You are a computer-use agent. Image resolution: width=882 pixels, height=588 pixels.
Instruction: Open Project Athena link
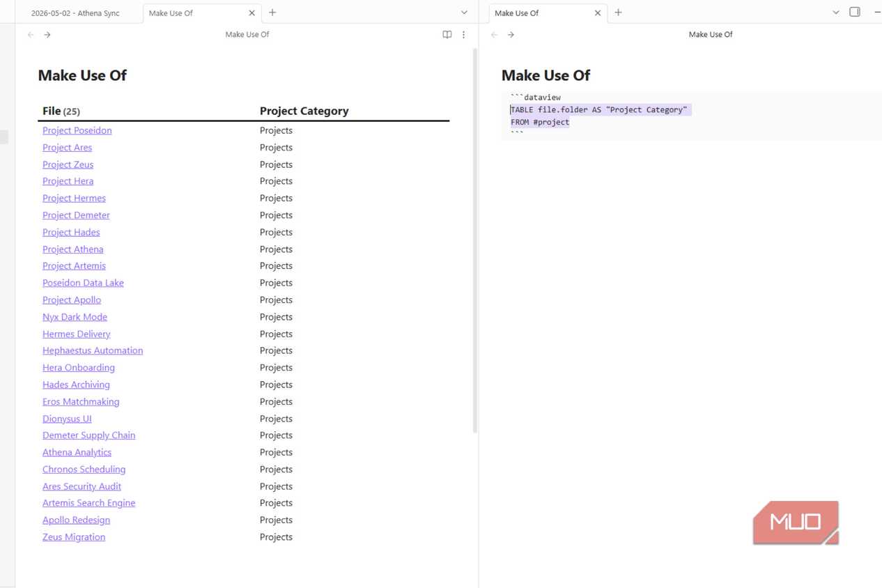tap(72, 249)
